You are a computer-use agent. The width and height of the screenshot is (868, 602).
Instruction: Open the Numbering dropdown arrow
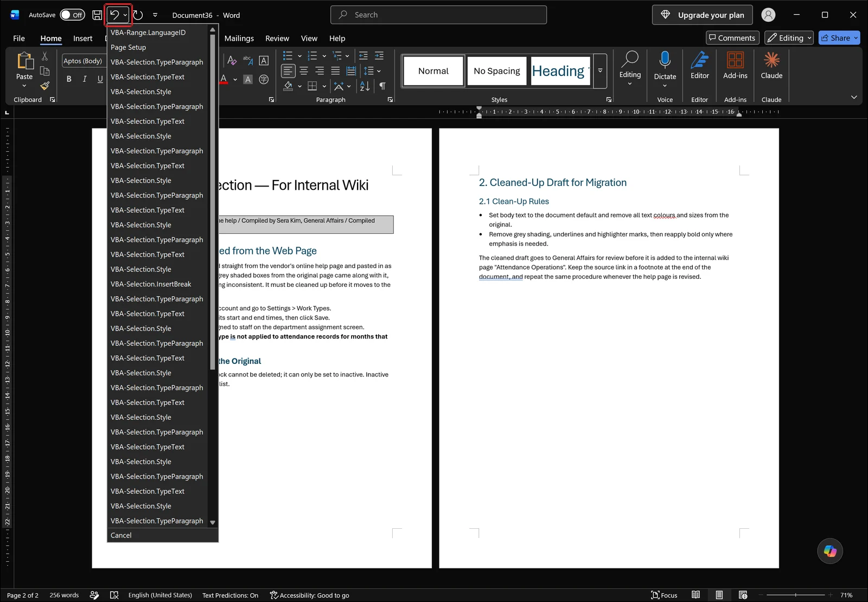[324, 55]
